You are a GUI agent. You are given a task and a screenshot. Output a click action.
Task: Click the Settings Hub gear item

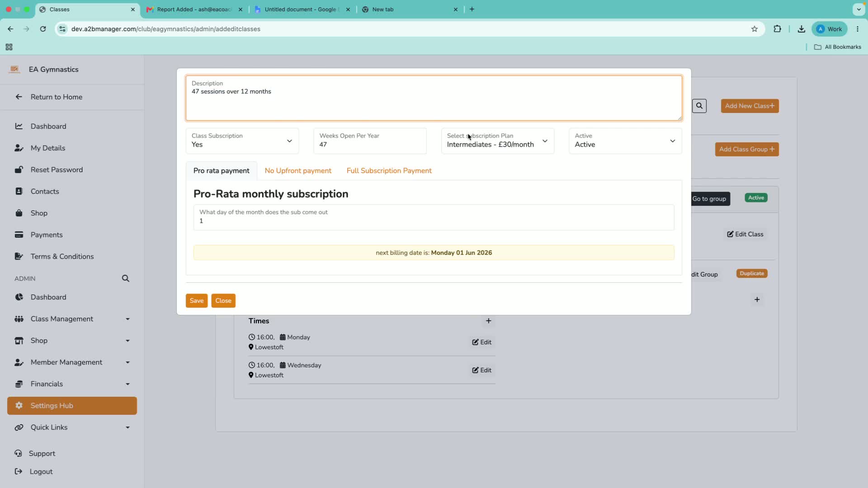click(x=72, y=406)
